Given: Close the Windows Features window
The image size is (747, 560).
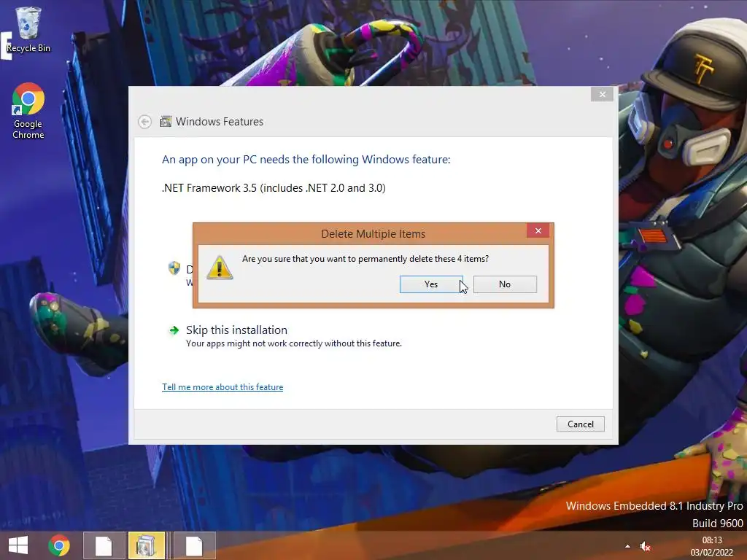Looking at the screenshot, I should [x=602, y=94].
